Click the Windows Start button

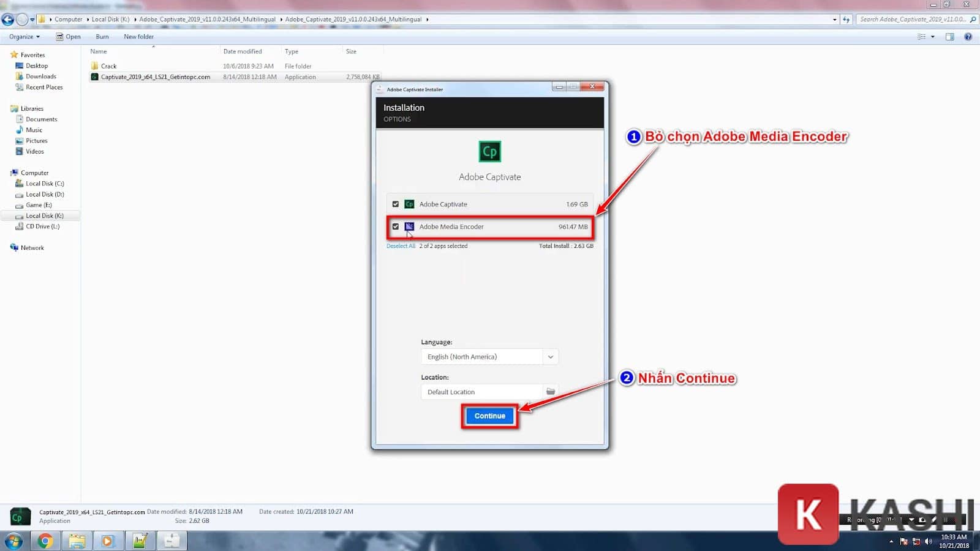tap(13, 541)
